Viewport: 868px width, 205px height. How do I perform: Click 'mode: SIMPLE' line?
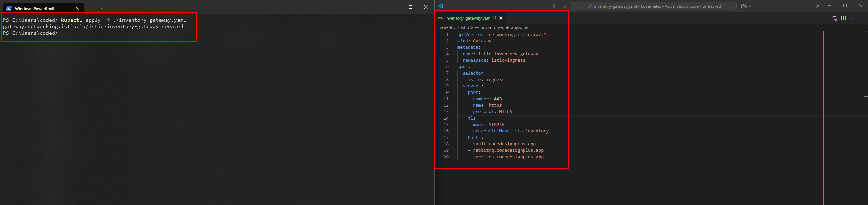[489, 124]
